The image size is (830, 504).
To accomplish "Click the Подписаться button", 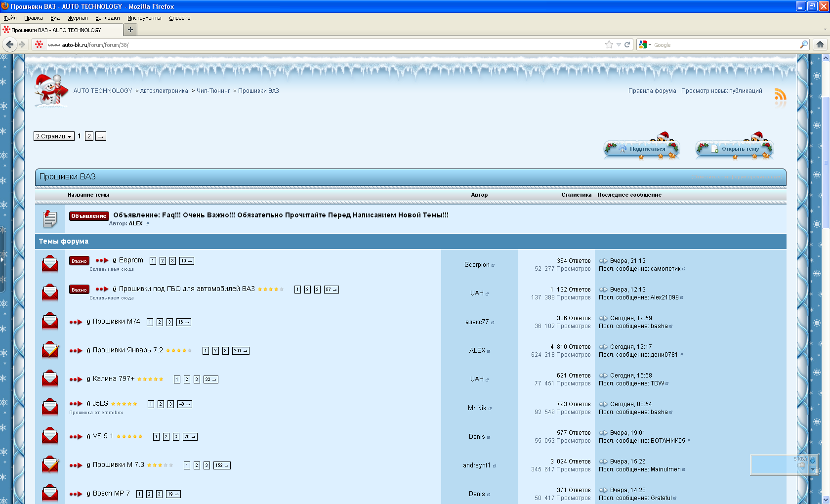I will tap(642, 149).
